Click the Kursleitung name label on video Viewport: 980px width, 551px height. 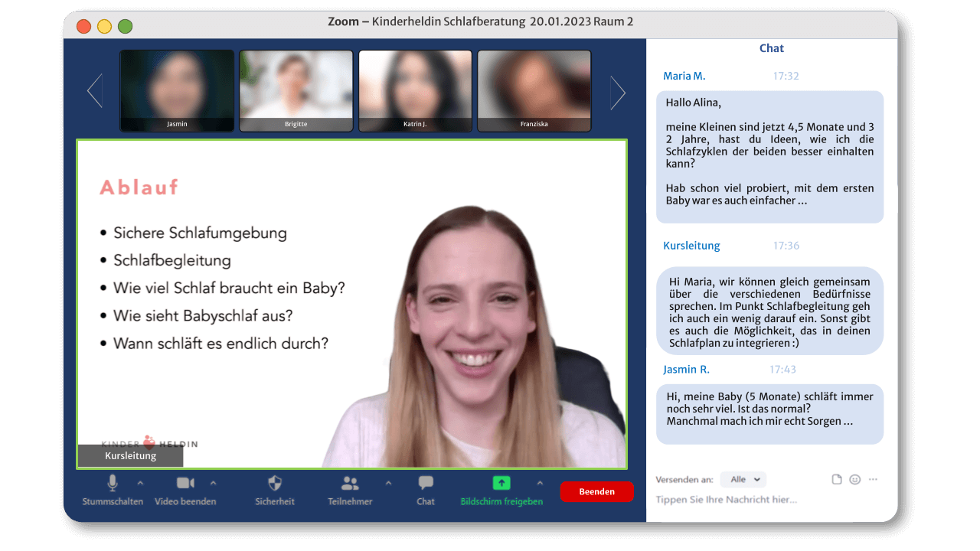(130, 455)
